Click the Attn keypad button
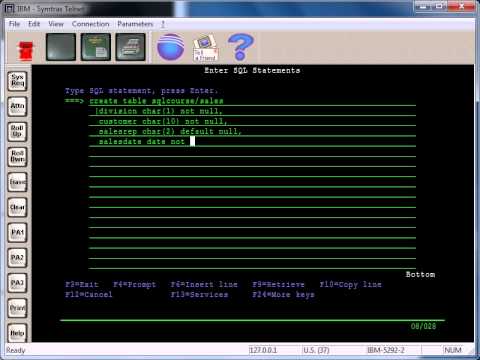The height and width of the screenshot is (360, 480). pyautogui.click(x=17, y=106)
